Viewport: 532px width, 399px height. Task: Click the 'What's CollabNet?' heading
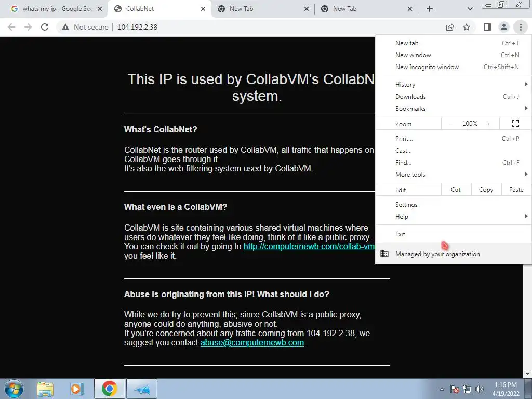point(161,129)
